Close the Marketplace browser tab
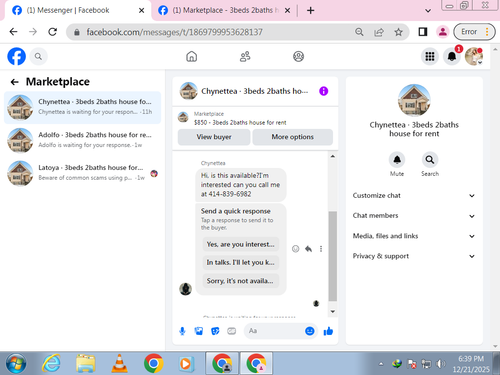 tap(287, 11)
